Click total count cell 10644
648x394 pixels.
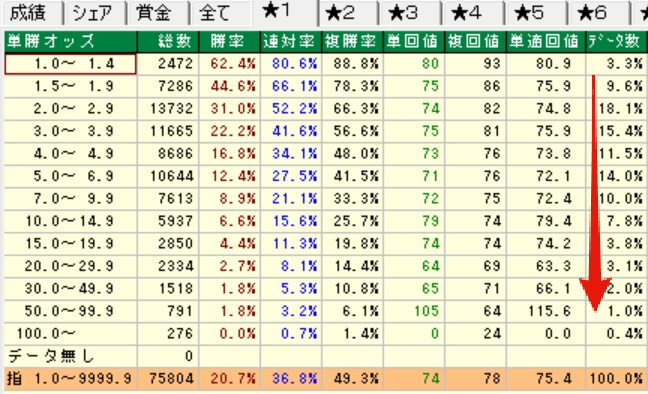pyautogui.click(x=168, y=176)
